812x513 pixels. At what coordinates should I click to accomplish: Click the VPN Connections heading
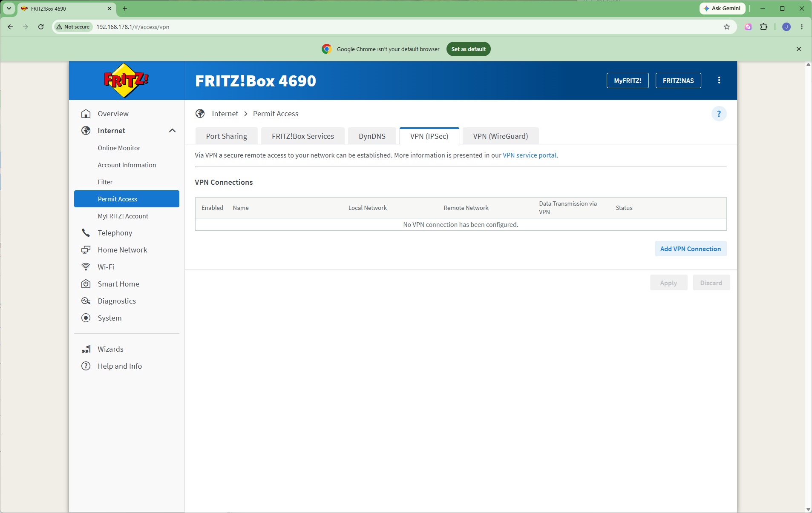[x=224, y=182]
